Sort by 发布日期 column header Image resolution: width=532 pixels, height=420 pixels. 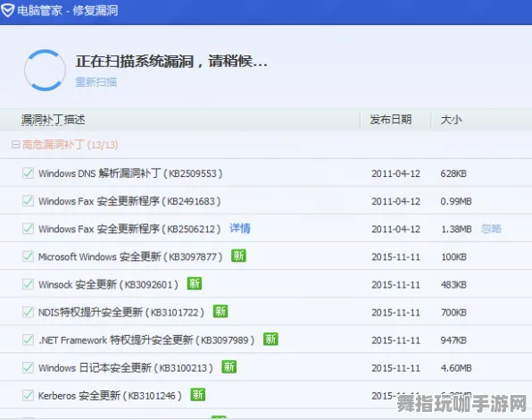tap(390, 120)
